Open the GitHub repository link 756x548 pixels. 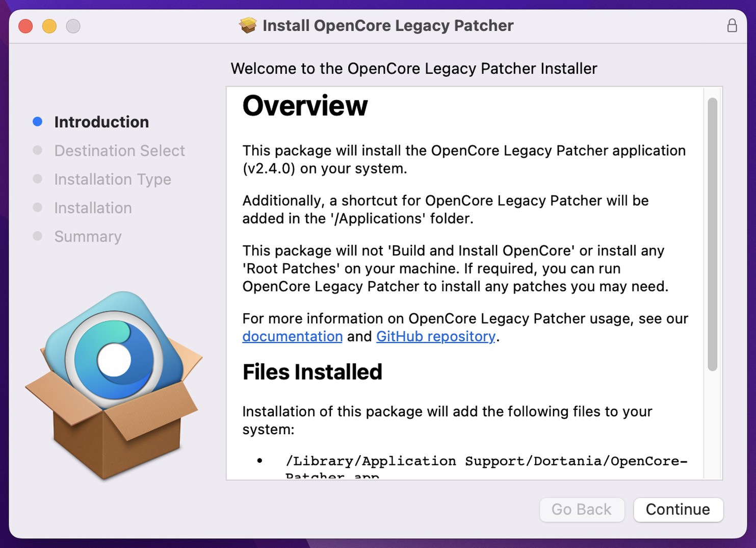[x=435, y=337]
